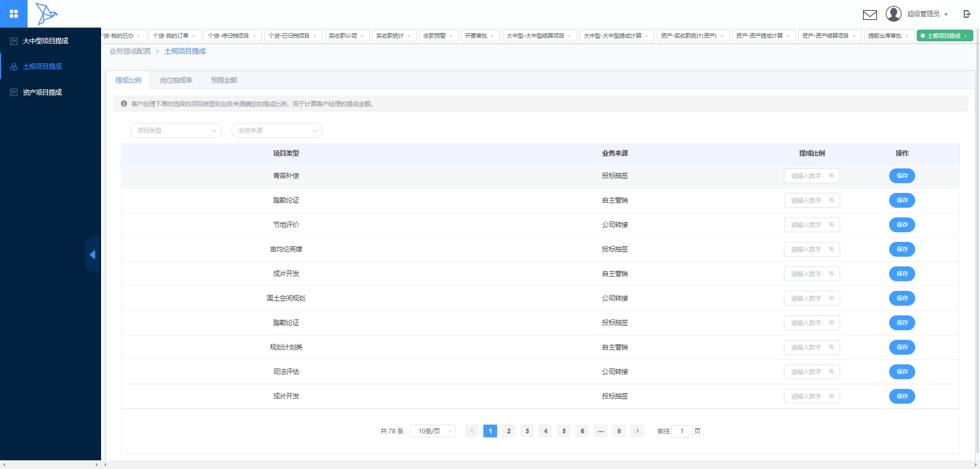Close the 实收款认领 tab
980x469 pixels.
362,36
